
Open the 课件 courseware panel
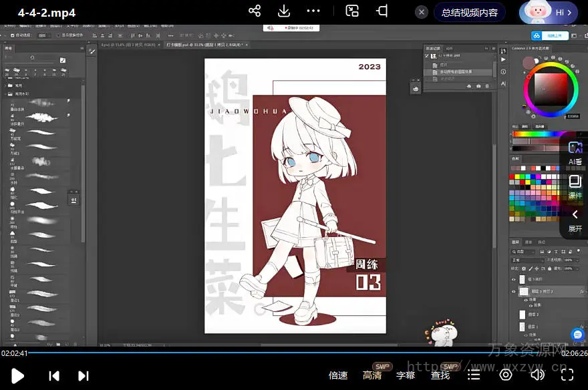pyautogui.click(x=575, y=186)
